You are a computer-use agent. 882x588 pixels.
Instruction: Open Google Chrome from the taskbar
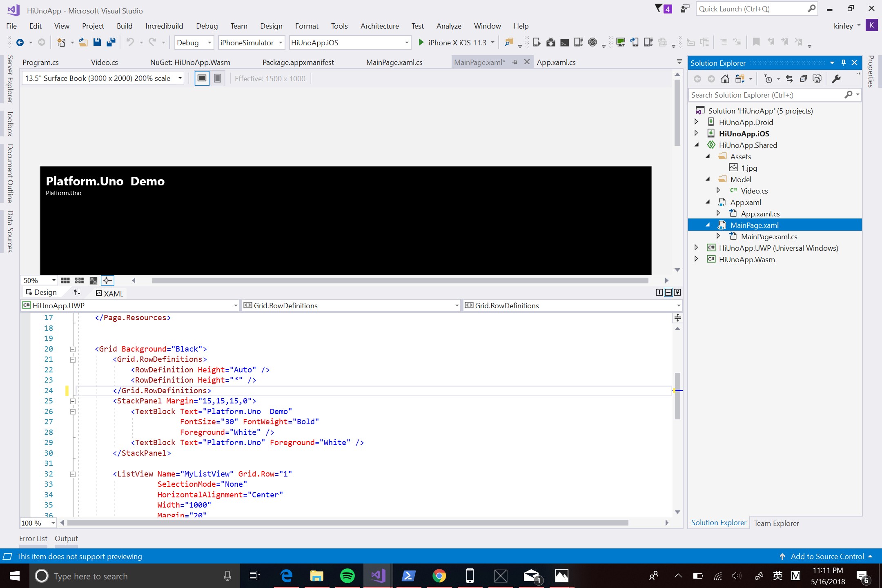point(439,576)
